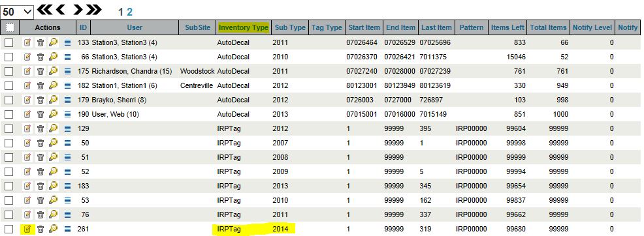Jump to the last page with double-right arrows
644x236 pixels.
pos(93,10)
